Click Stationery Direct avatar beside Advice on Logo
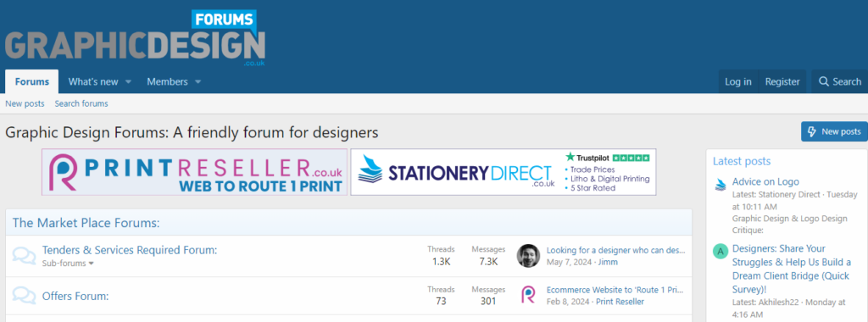Image resolution: width=868 pixels, height=322 pixels. [x=721, y=184]
